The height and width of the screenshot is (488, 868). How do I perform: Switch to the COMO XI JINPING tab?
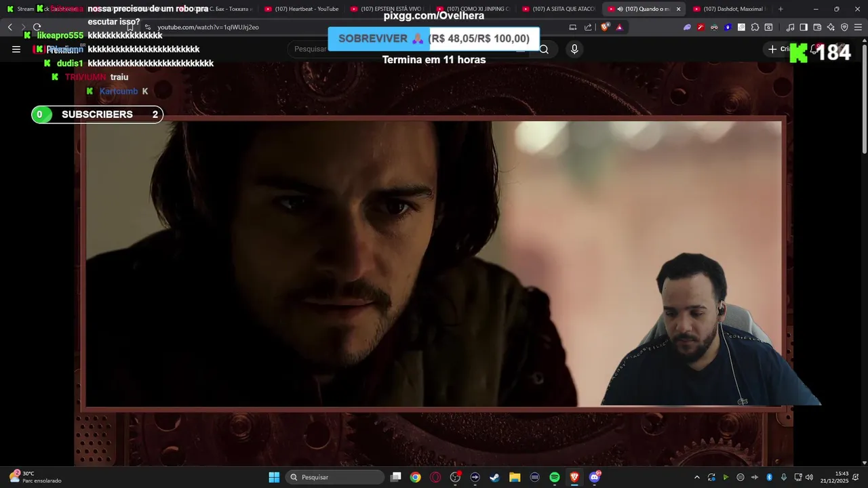click(473, 9)
